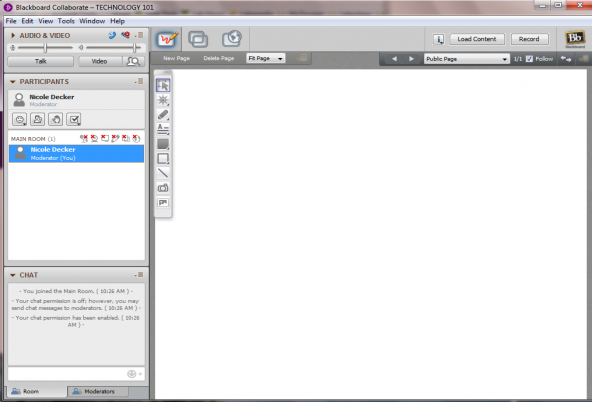The image size is (592, 402).
Task: Raise hand using the hand button
Action: click(x=56, y=119)
